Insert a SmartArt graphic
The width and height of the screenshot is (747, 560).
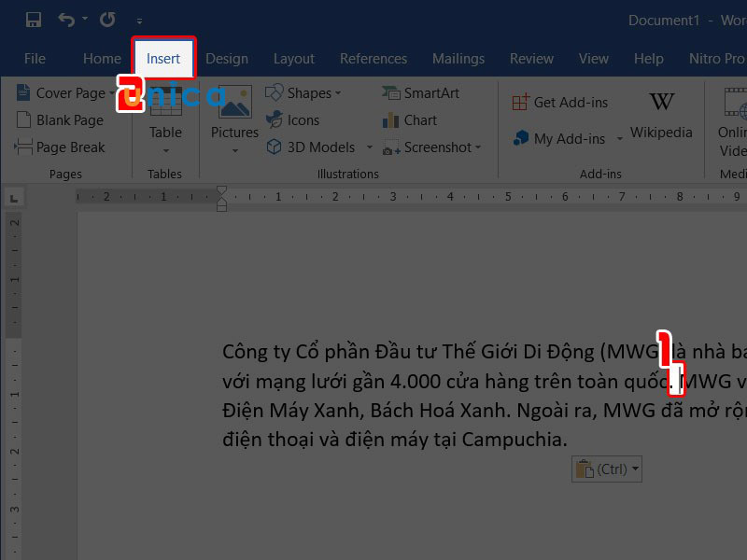[421, 93]
